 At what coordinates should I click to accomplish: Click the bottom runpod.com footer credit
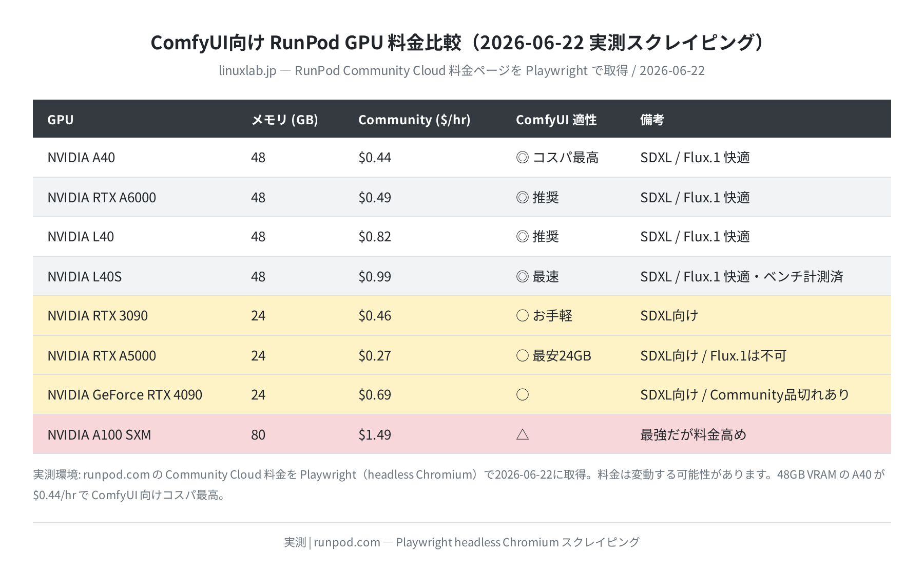[461, 542]
